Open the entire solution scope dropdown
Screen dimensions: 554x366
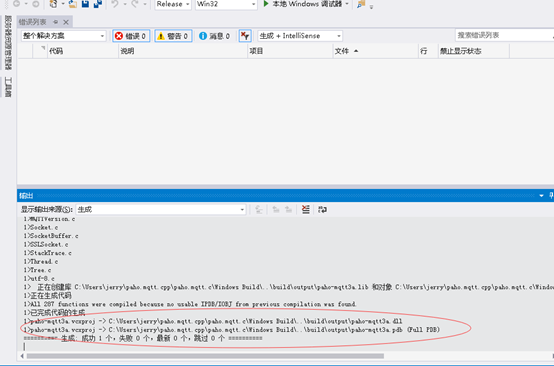click(x=63, y=36)
